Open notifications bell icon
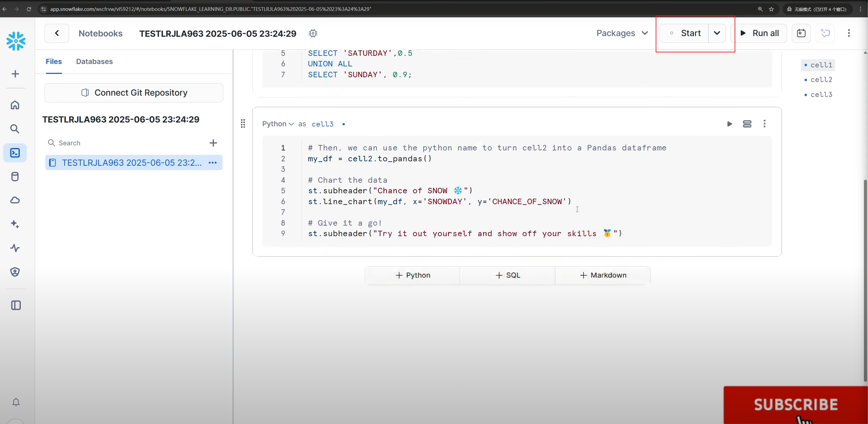The height and width of the screenshot is (424, 868). 16,402
